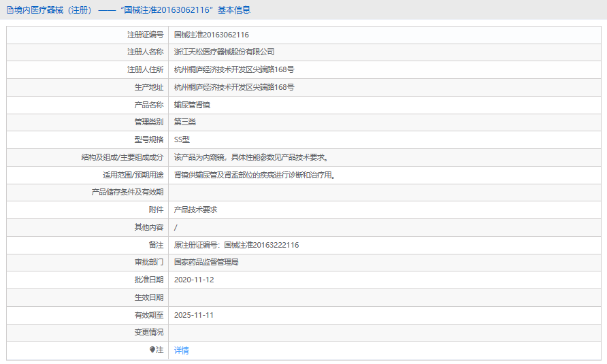This screenshot has height=364, width=607.
Task: Select the page title 境内医疗器械（注册）基本信息
Action: pyautogui.click(x=132, y=10)
